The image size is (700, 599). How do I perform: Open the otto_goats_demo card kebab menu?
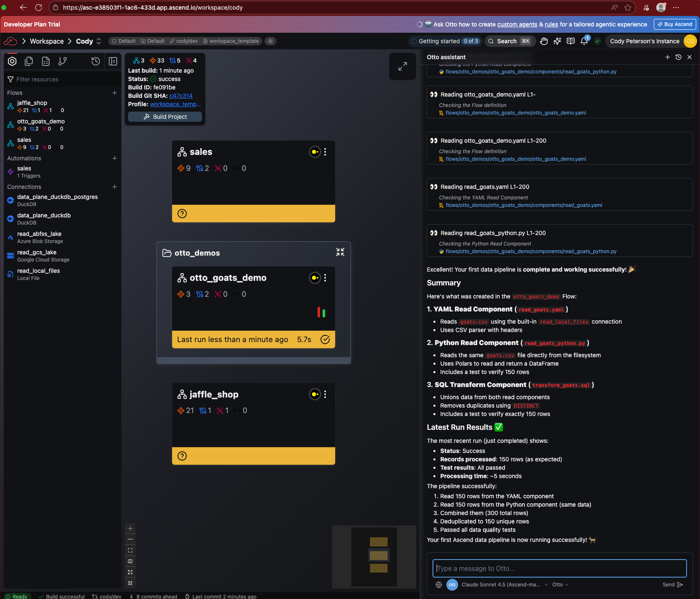click(x=325, y=278)
